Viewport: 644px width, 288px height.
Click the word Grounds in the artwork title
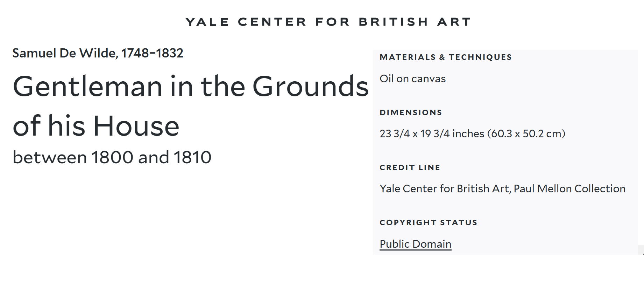(310, 87)
